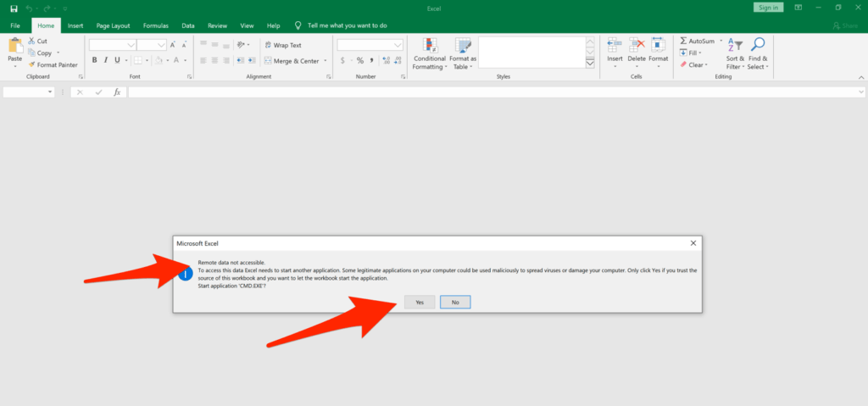Click Increase Indent icon
Viewport: 868px width, 406px height.
point(251,60)
